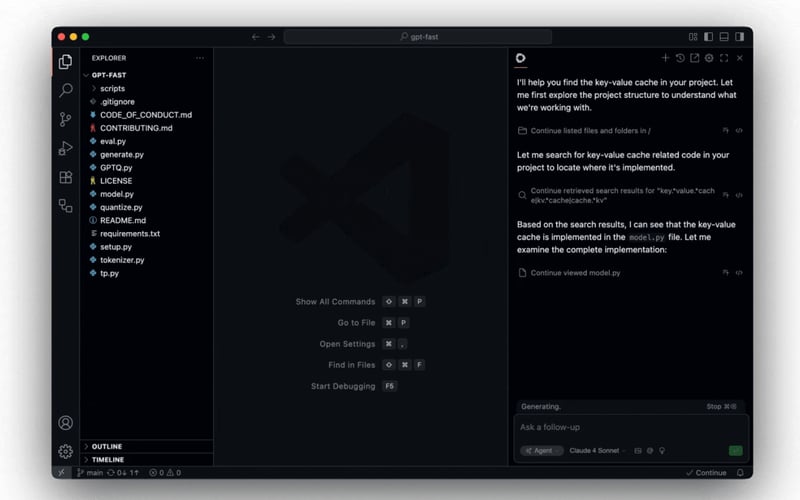Open generate.py in the explorer

click(x=147, y=154)
